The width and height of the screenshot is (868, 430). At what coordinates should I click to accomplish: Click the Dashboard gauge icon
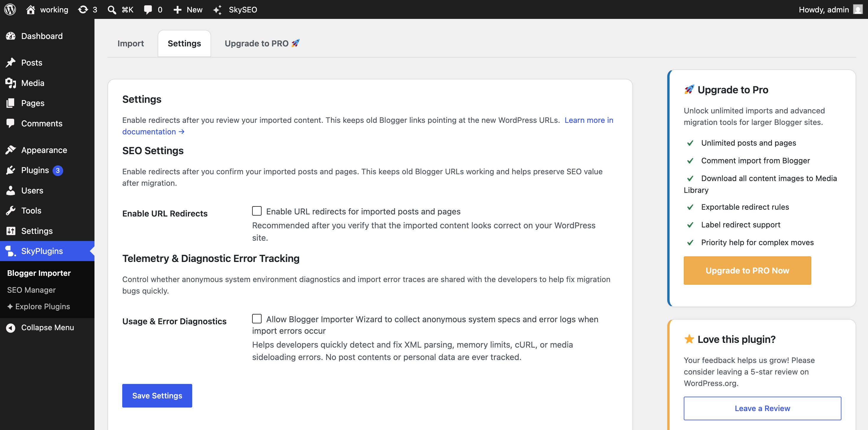[x=11, y=36]
